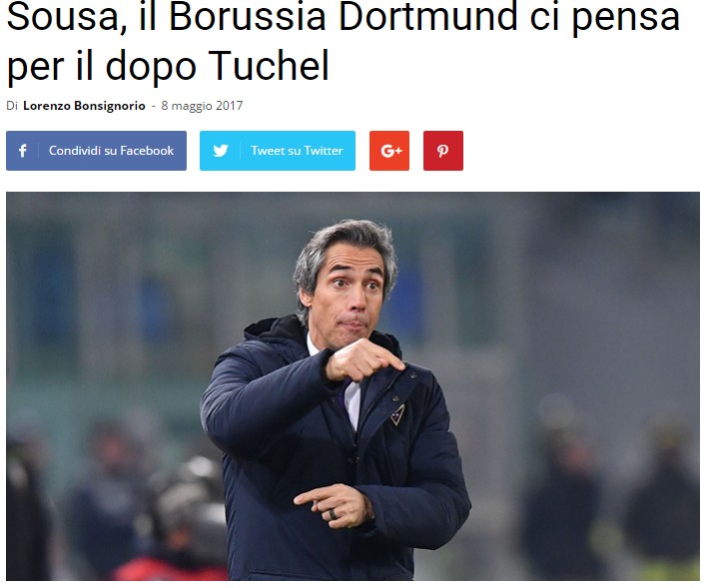709x588 pixels.
Task: Click "Borussia Dortmund" in the headline
Action: pyautogui.click(x=343, y=16)
